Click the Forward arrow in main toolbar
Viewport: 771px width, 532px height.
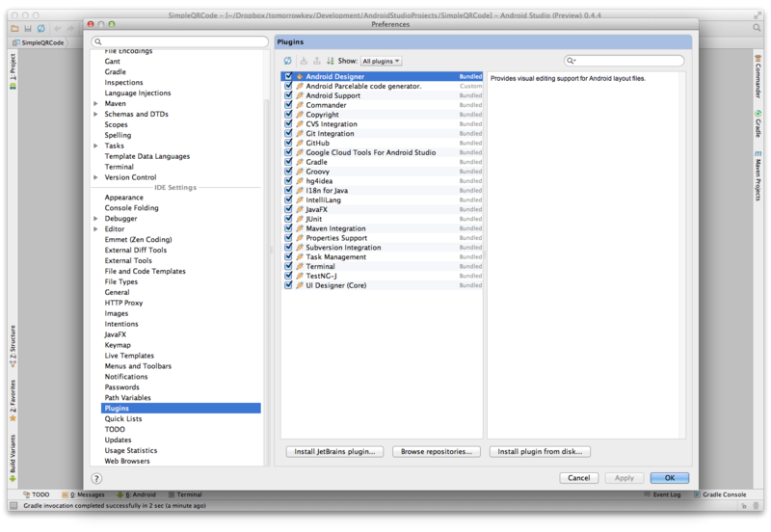[x=70, y=29]
